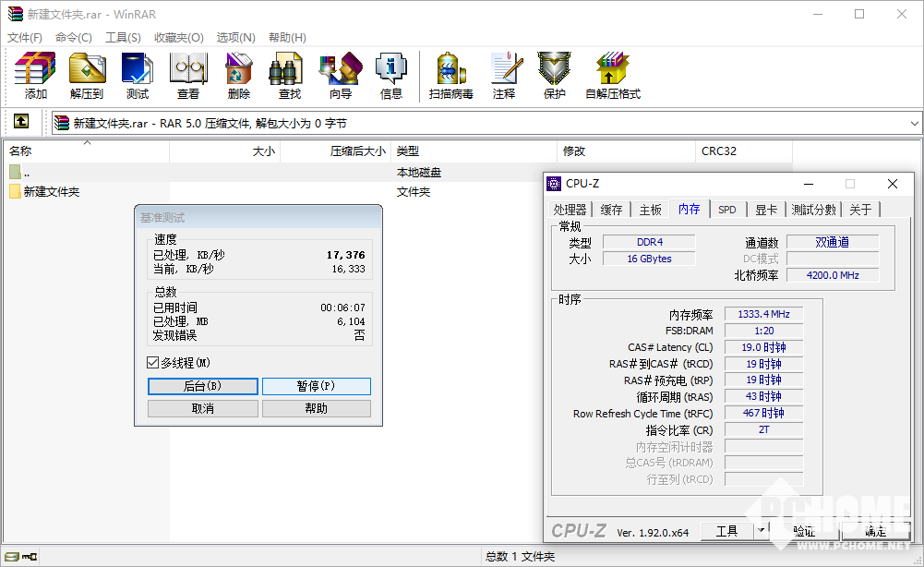This screenshot has height=567, width=924.
Task: Click the 扫描病毒 (Virus Scan) icon
Action: (x=450, y=76)
